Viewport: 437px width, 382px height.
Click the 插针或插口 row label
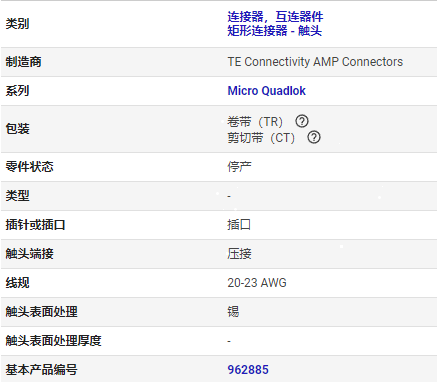(35, 225)
